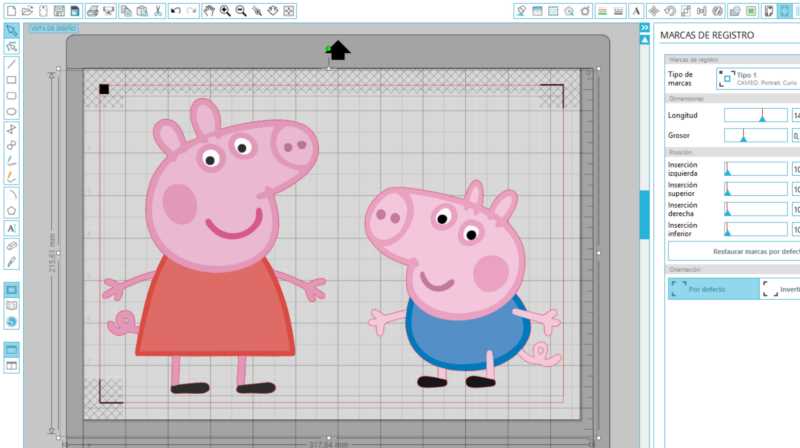The width and height of the screenshot is (800, 448).
Task: Adjust the Longitud slider
Action: coord(756,115)
